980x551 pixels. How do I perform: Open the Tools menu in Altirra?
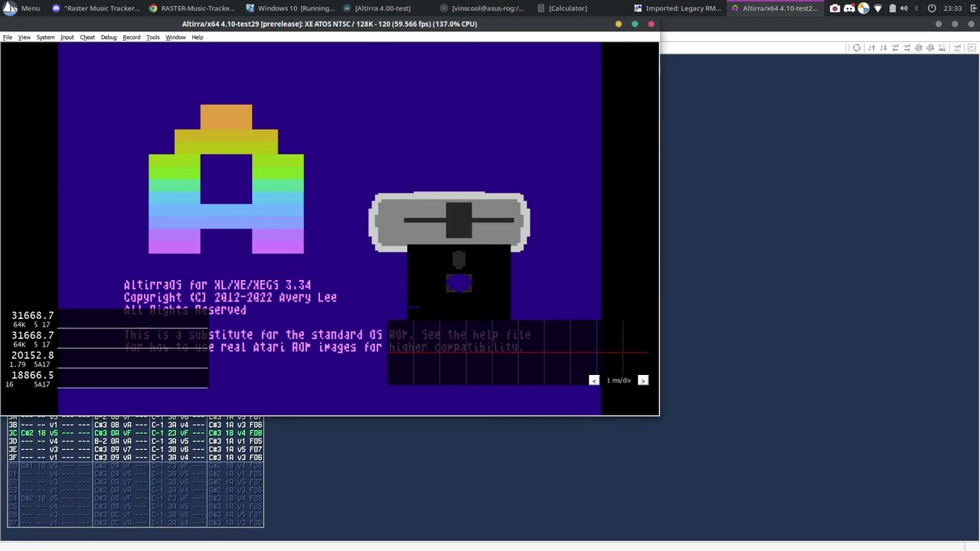[x=153, y=37]
